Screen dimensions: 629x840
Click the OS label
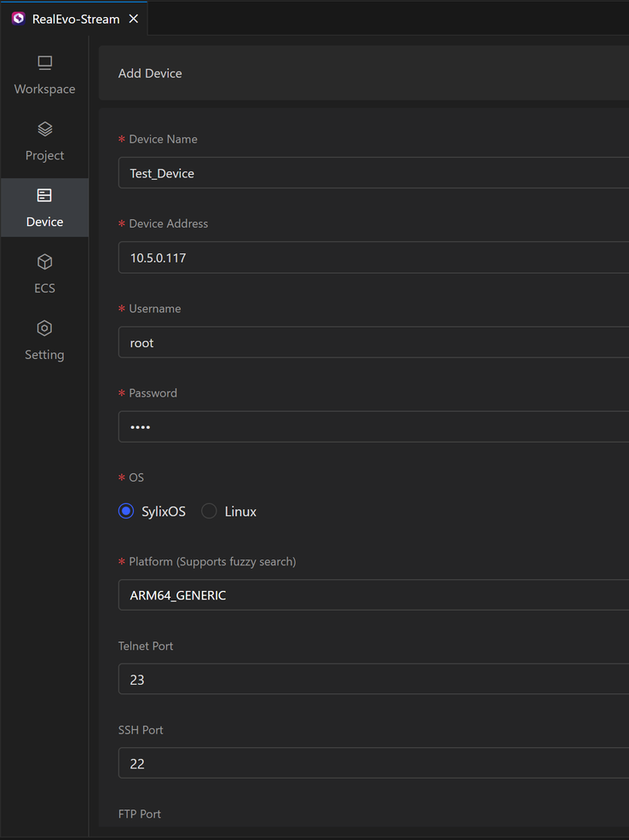pos(136,478)
